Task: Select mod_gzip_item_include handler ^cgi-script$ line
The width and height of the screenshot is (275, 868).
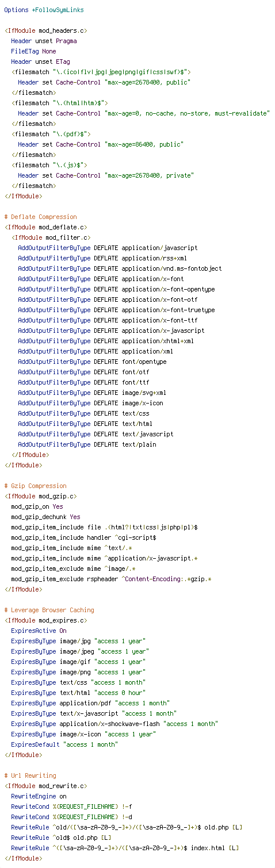Action: pyautogui.click(x=83, y=538)
